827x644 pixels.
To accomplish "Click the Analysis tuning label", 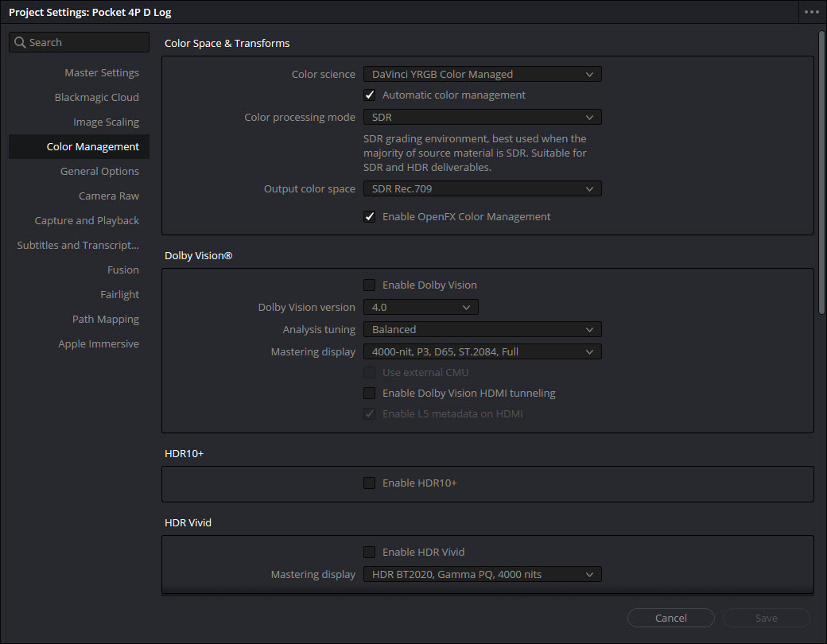I will click(x=319, y=330).
